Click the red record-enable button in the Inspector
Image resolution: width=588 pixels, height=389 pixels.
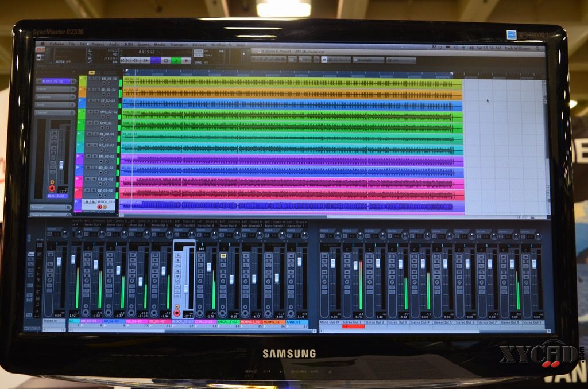coord(52,188)
